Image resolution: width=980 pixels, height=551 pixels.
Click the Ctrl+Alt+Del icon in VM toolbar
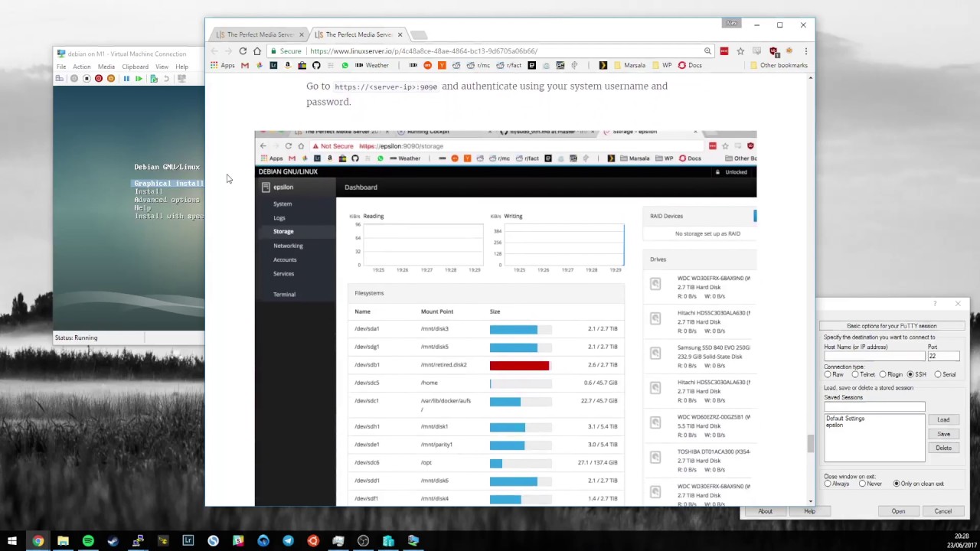coord(60,79)
